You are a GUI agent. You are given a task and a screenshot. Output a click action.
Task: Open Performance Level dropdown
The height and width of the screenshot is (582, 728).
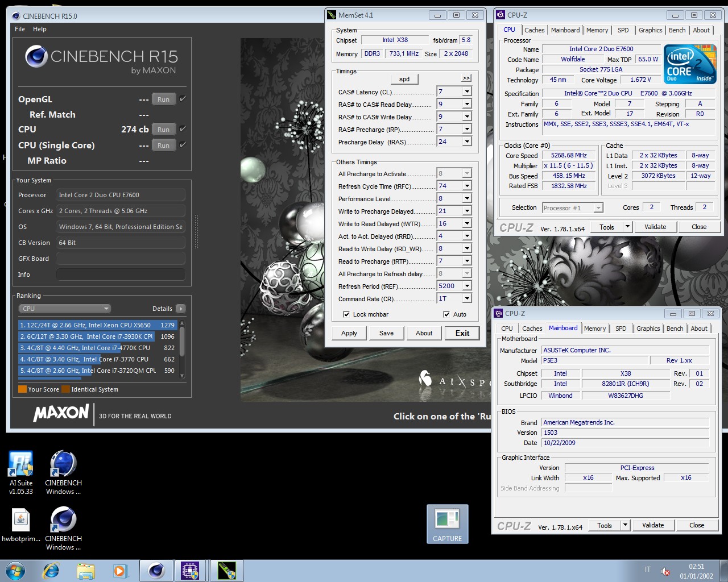click(x=467, y=198)
